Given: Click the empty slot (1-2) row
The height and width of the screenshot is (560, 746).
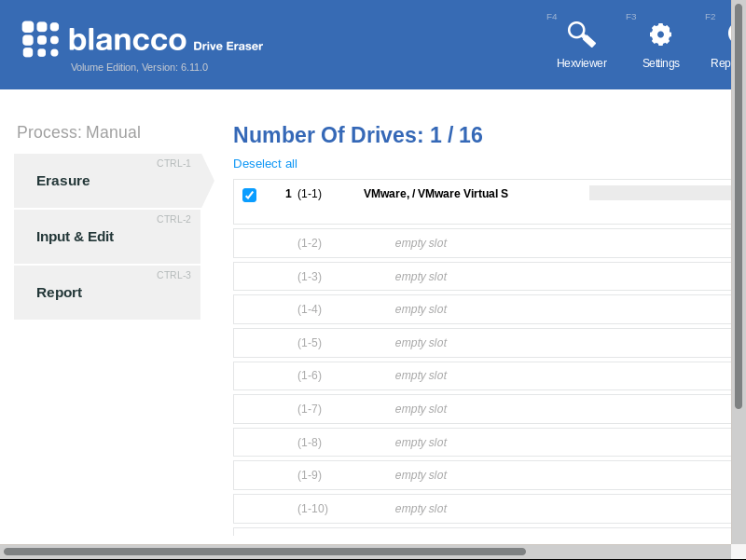Looking at the screenshot, I should click(420, 243).
